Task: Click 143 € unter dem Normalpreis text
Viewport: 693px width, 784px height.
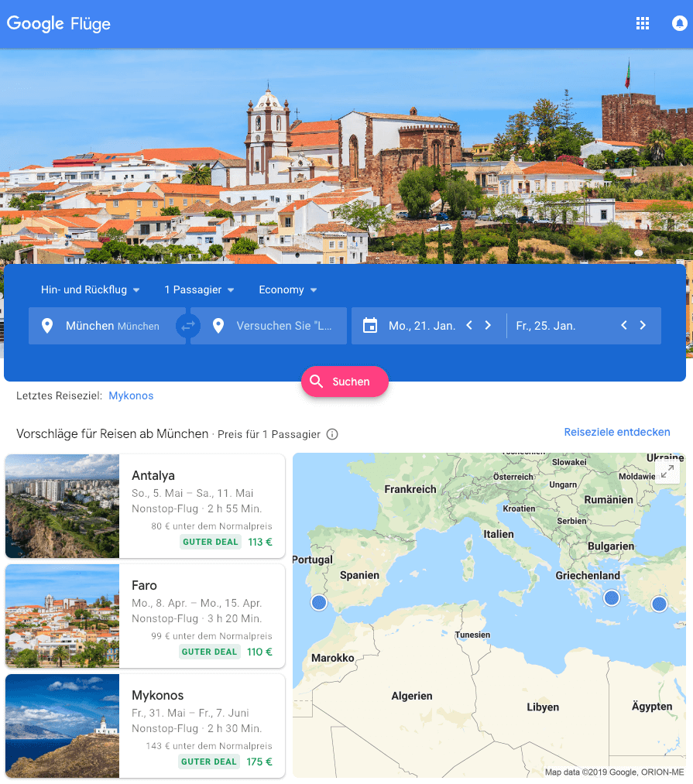Action: tap(209, 746)
